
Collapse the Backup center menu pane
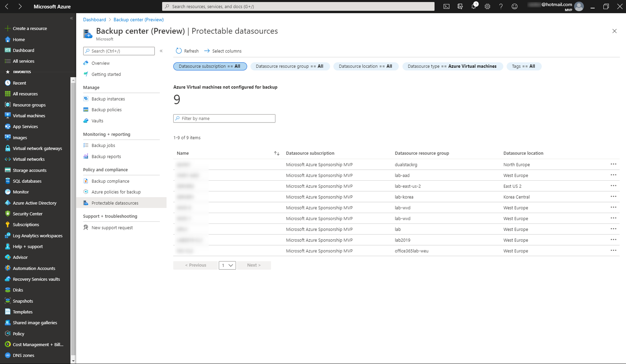coord(161,51)
